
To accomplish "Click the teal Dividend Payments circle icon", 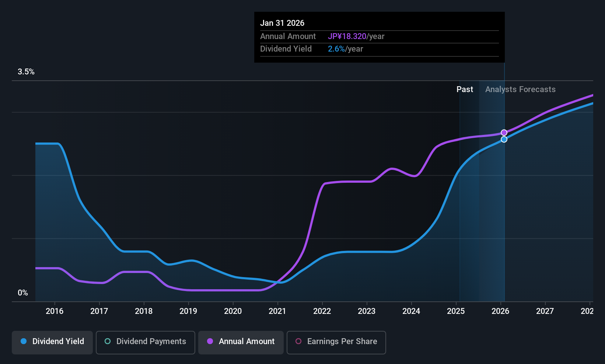I will point(108,341).
